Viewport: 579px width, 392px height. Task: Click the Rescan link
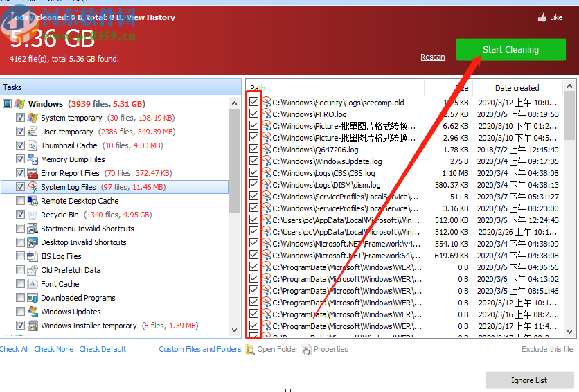click(x=433, y=57)
